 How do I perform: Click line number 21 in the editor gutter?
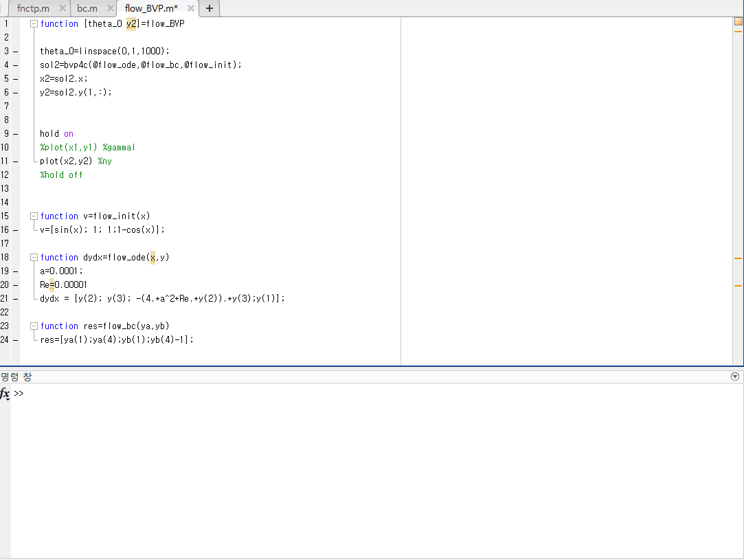5,298
